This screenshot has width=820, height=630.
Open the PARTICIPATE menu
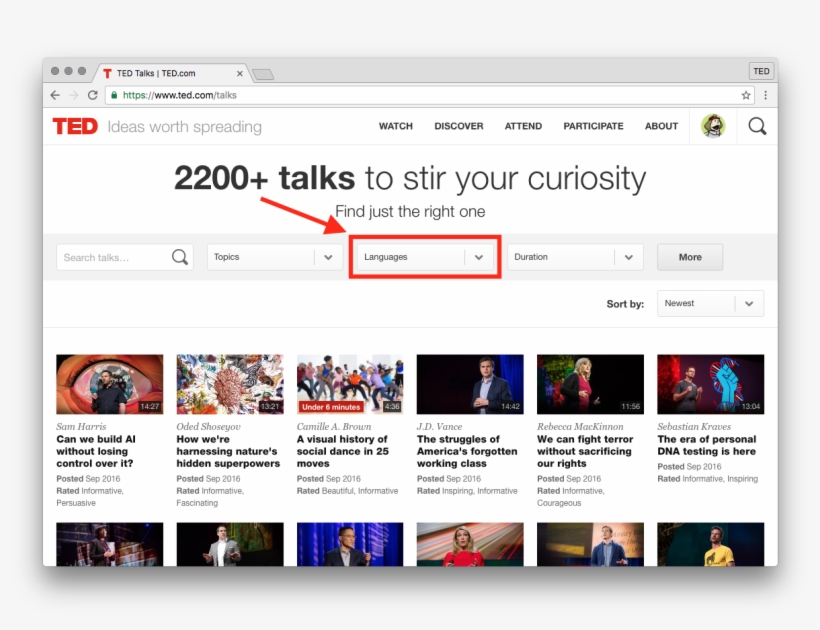tap(593, 126)
